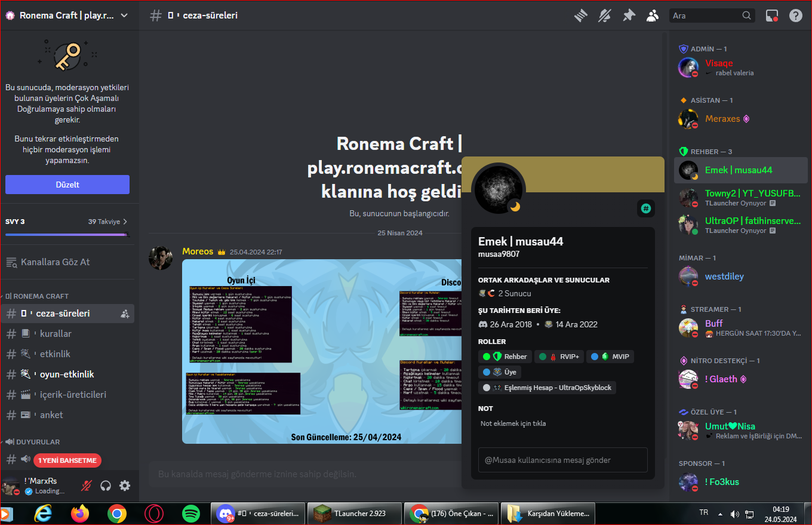The height and width of the screenshot is (525, 812).
Task: Open Internet Explorer from the taskbar
Action: coord(43,514)
